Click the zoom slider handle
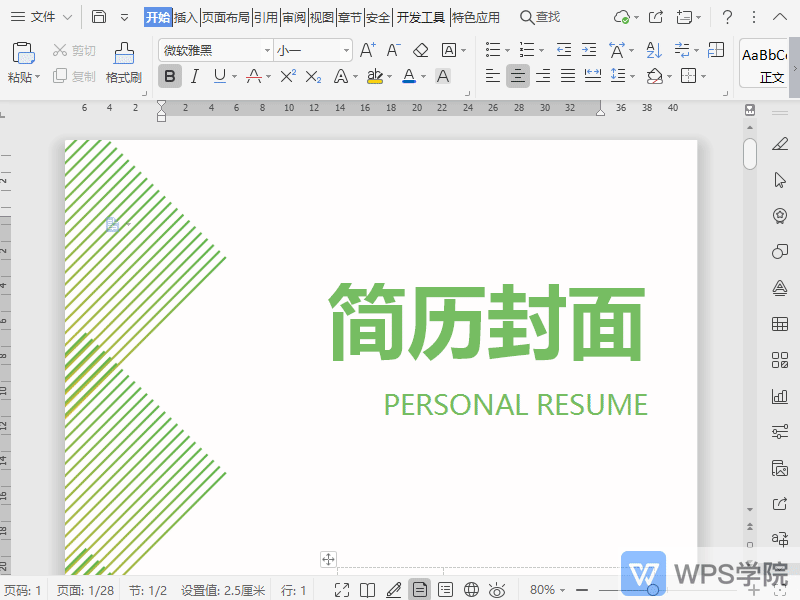The height and width of the screenshot is (600, 800). pyautogui.click(x=653, y=590)
